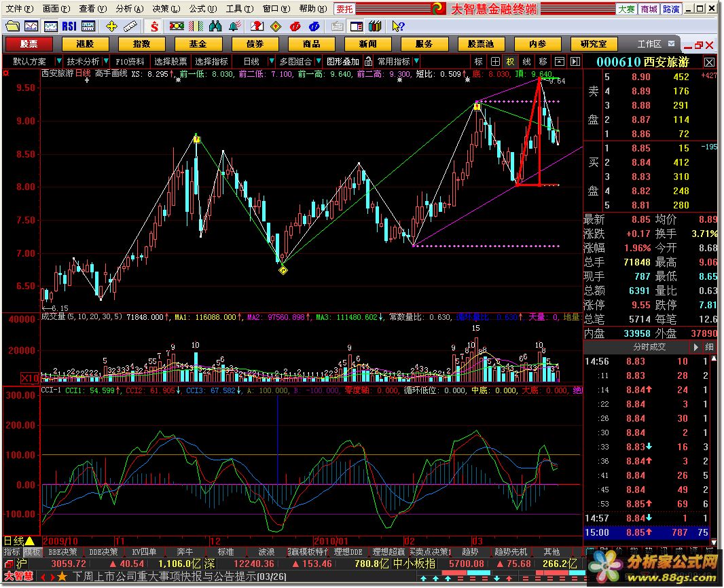Click the red-green striped bars icon

(x=196, y=26)
